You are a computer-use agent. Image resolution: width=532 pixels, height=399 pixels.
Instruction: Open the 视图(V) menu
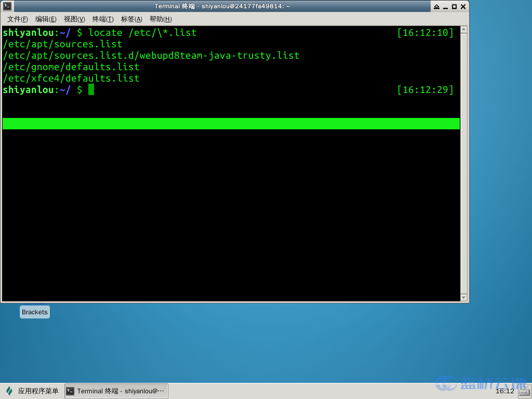click(x=74, y=19)
